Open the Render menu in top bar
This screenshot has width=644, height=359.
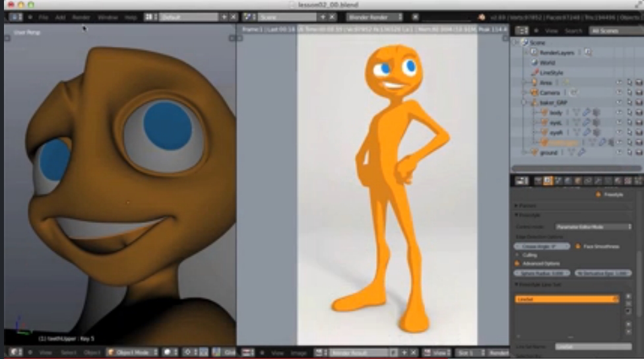click(81, 17)
